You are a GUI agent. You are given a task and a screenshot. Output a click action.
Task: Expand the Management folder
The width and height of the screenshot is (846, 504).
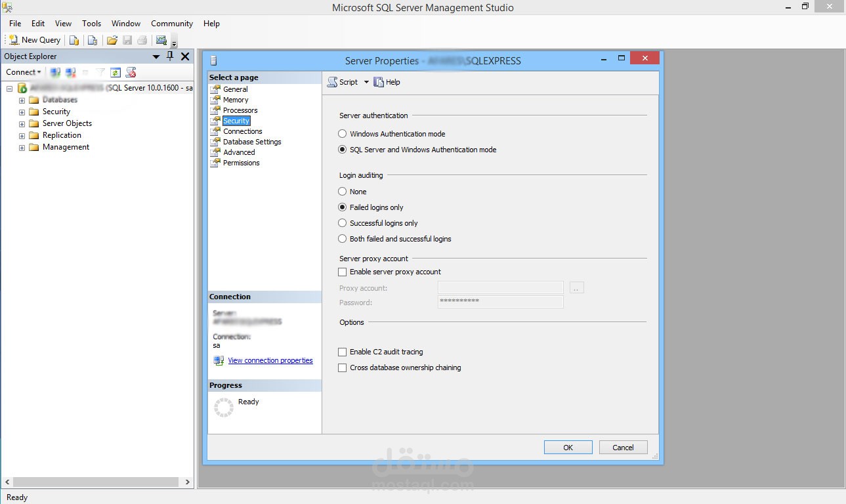[x=22, y=148]
